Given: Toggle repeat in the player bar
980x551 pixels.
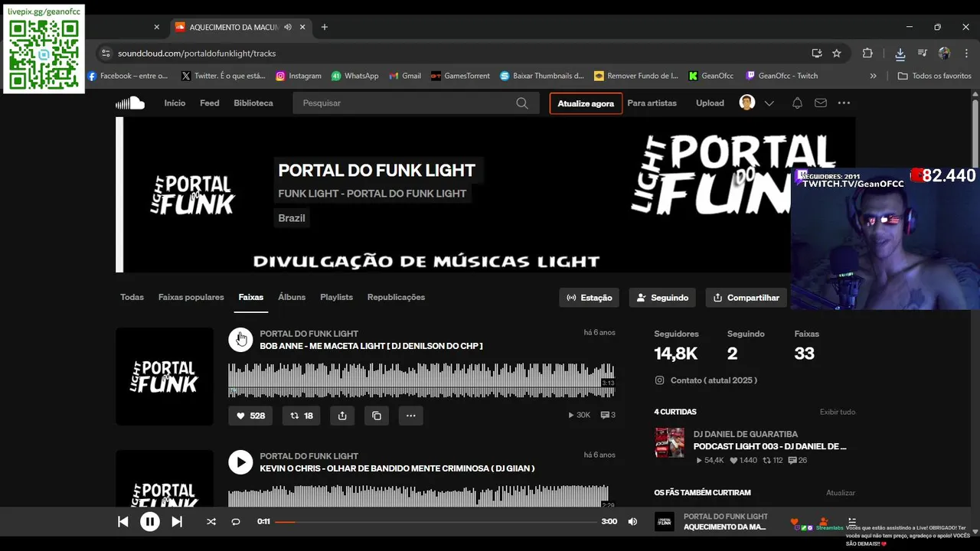Looking at the screenshot, I should tap(236, 522).
